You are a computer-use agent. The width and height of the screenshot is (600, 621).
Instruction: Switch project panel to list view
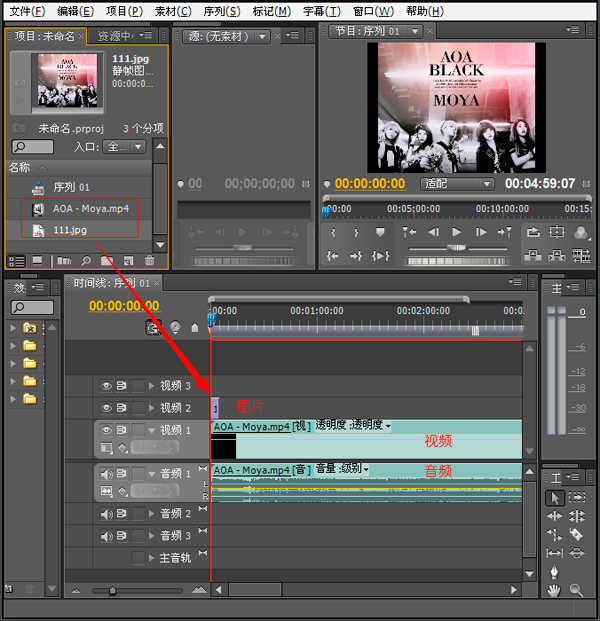click(17, 261)
